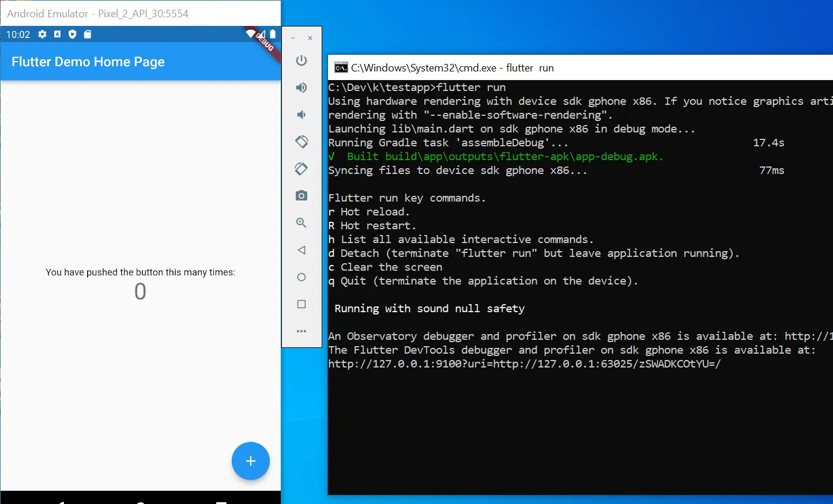The width and height of the screenshot is (833, 504).
Task: Tap the emulator Overview square button
Action: (x=301, y=304)
